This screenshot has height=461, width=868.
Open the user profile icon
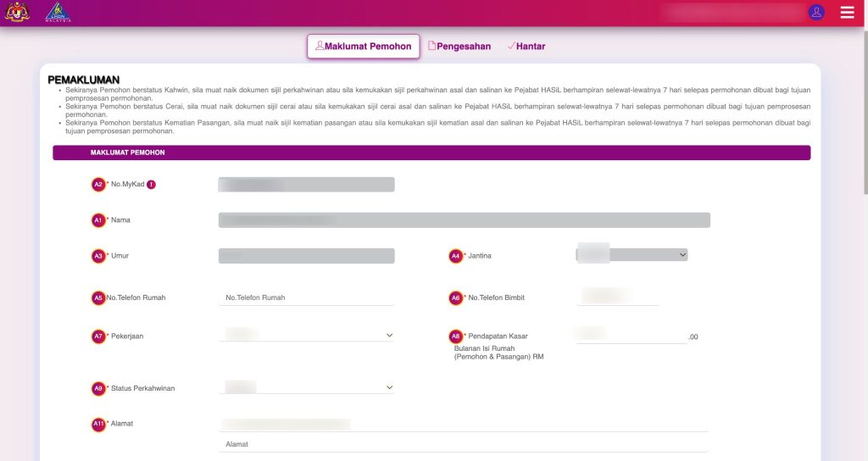816,13
